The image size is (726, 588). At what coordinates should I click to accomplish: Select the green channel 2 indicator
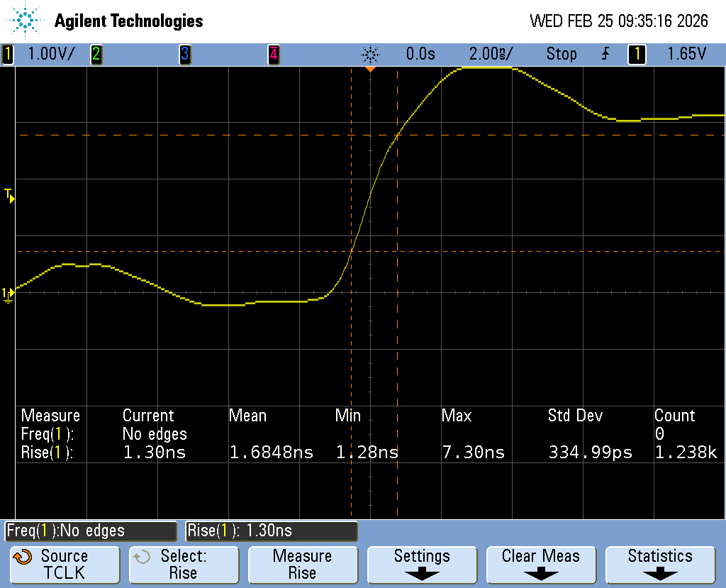click(x=96, y=54)
